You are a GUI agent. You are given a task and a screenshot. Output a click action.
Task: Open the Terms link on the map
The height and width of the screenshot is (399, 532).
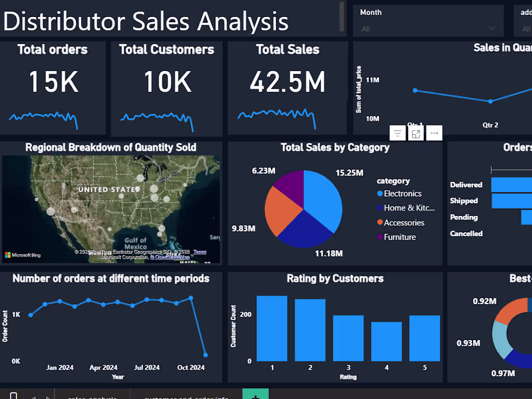tap(199, 252)
